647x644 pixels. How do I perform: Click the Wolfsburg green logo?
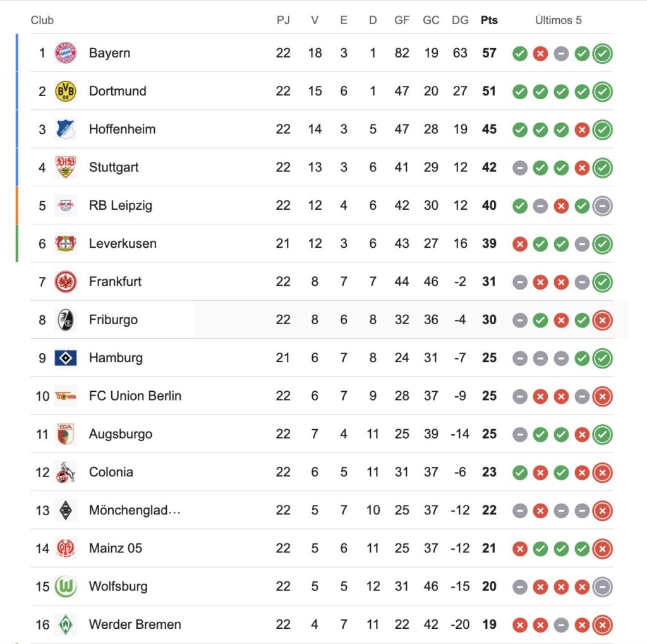click(66, 586)
